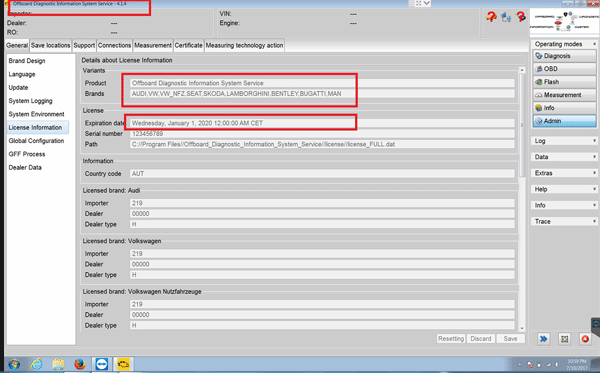Image resolution: width=600 pixels, height=373 pixels.
Task: Select the Admin operating mode
Action: (x=564, y=121)
